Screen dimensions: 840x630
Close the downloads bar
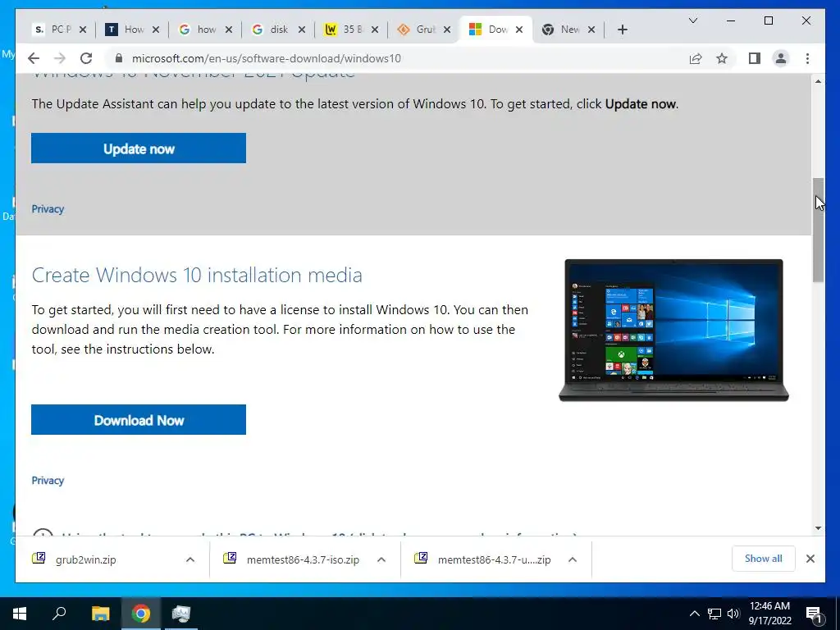(810, 559)
